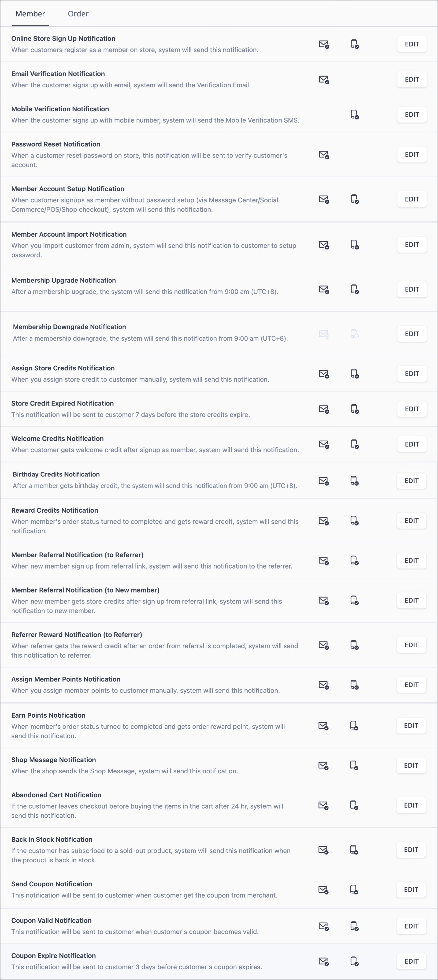
Task: Click SMS phone icon for Mobile Verification Notification
Action: (x=355, y=115)
